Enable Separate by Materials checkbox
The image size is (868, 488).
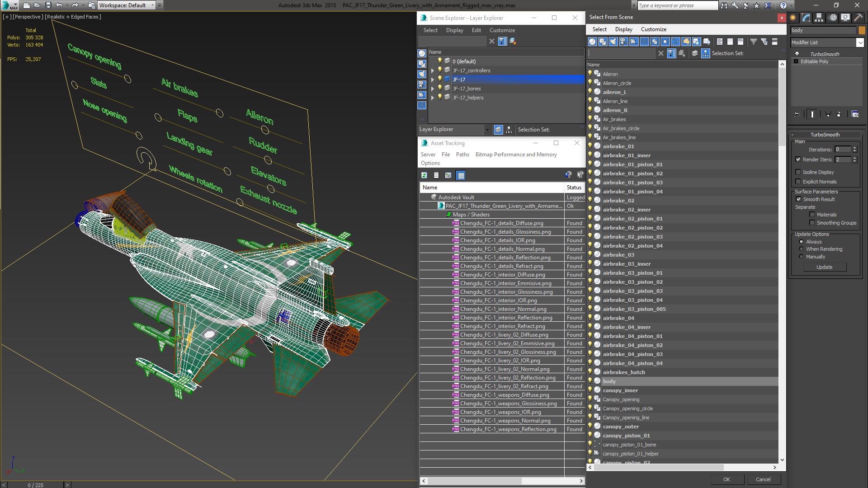pos(812,215)
